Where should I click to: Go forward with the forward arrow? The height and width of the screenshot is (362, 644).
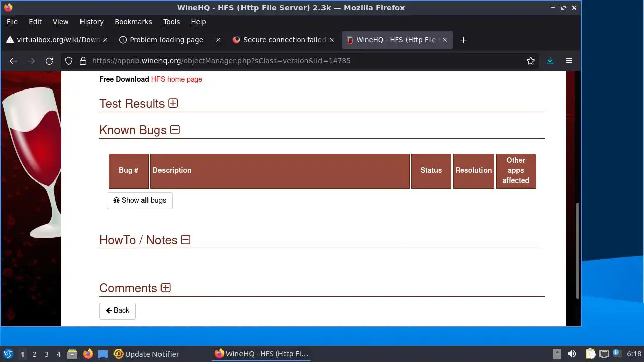pyautogui.click(x=31, y=61)
